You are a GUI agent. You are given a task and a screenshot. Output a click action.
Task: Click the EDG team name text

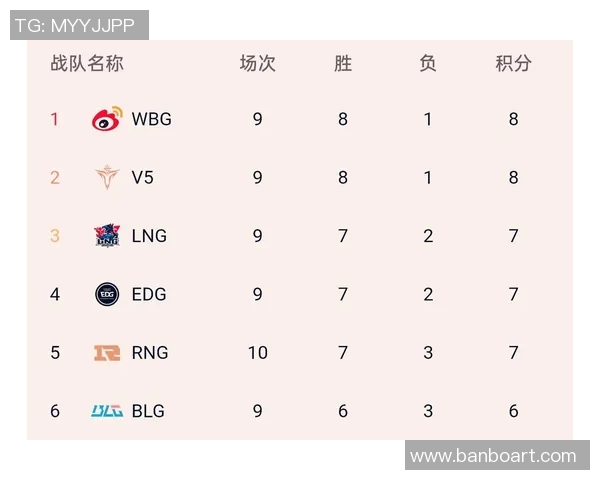pyautogui.click(x=149, y=294)
